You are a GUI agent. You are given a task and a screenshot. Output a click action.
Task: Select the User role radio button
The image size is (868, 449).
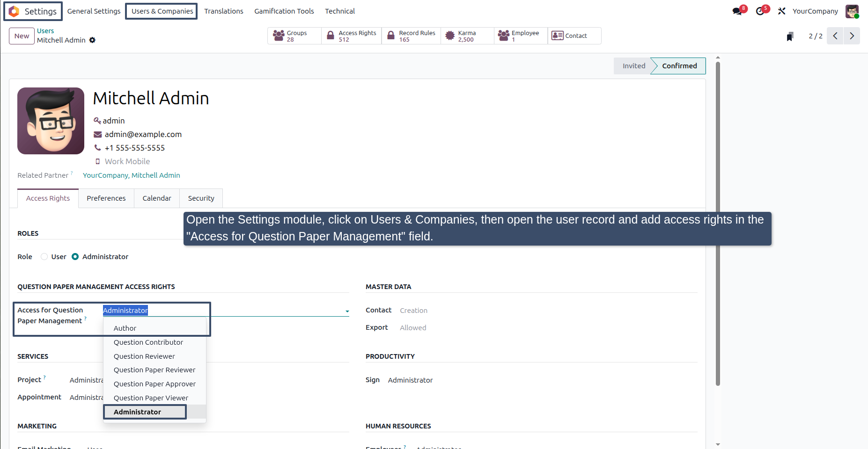[44, 257]
